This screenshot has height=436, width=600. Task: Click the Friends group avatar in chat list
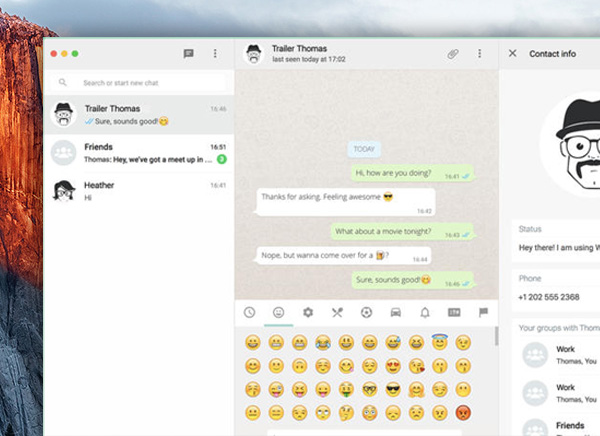pos(64,153)
